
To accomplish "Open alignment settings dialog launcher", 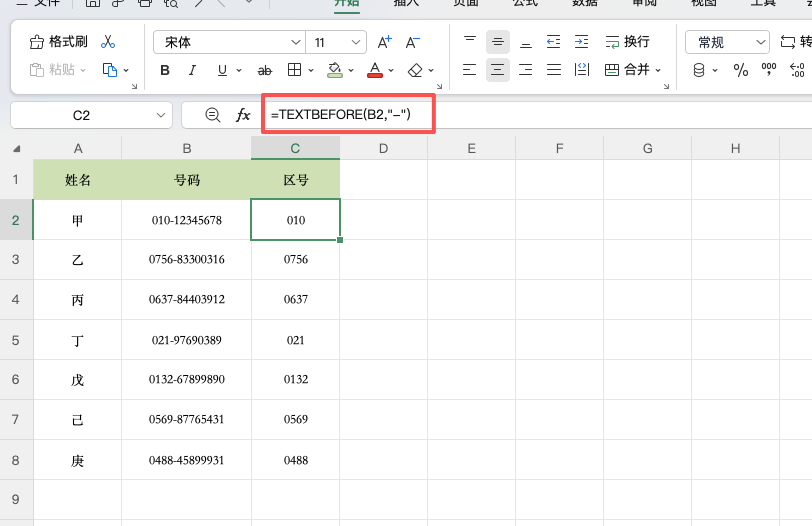I will click(x=666, y=86).
